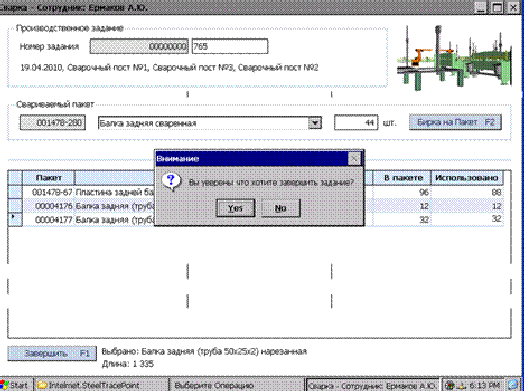Click В пакете value 96
The width and height of the screenshot is (524, 391).
(x=424, y=192)
